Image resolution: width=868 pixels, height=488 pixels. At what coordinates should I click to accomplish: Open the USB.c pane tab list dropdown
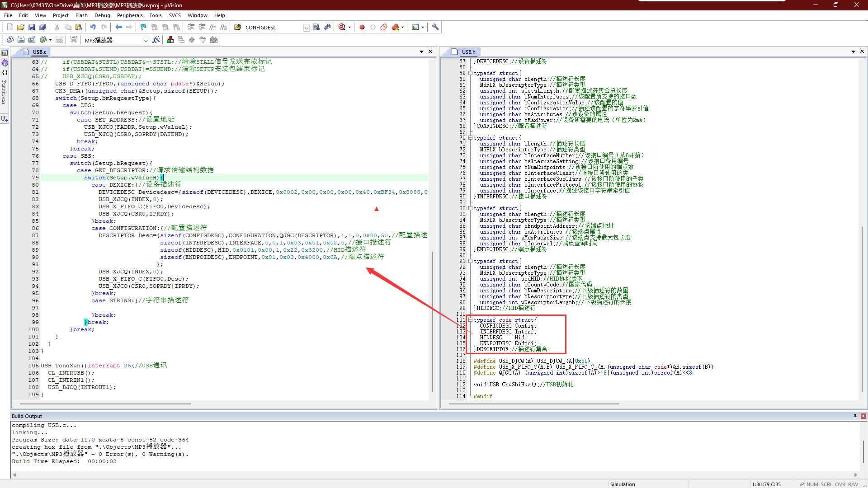pos(421,52)
